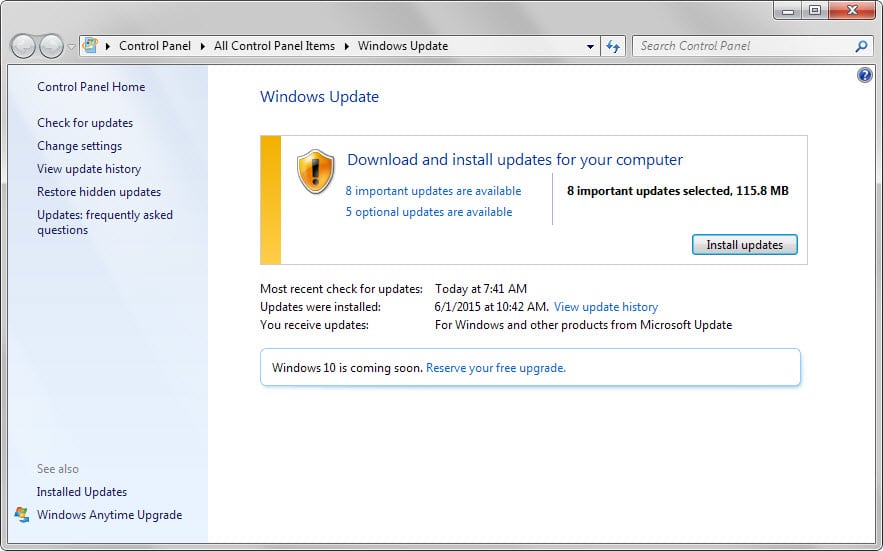
Task: Go to Control Panel Home
Action: (x=91, y=87)
